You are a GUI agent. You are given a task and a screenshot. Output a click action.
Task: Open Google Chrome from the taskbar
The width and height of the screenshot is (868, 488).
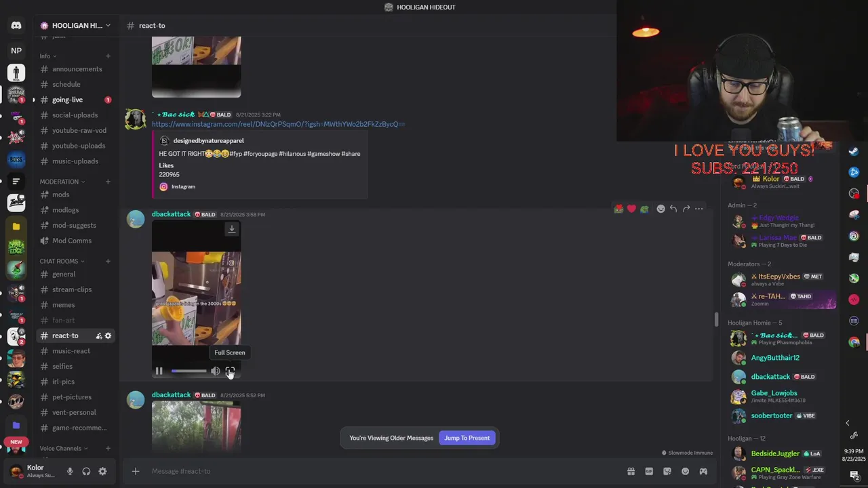(x=854, y=342)
